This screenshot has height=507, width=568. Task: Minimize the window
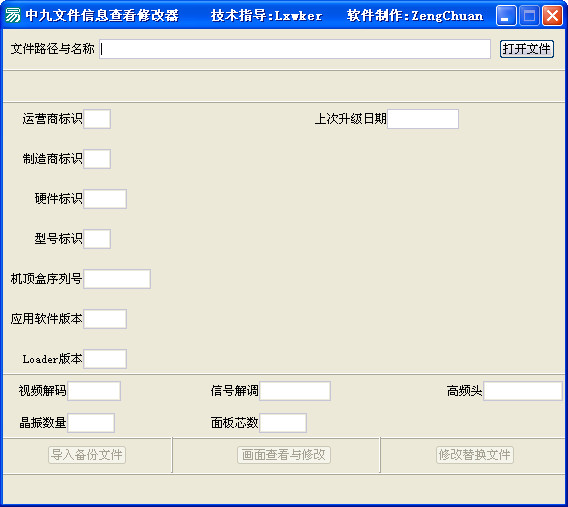point(506,16)
